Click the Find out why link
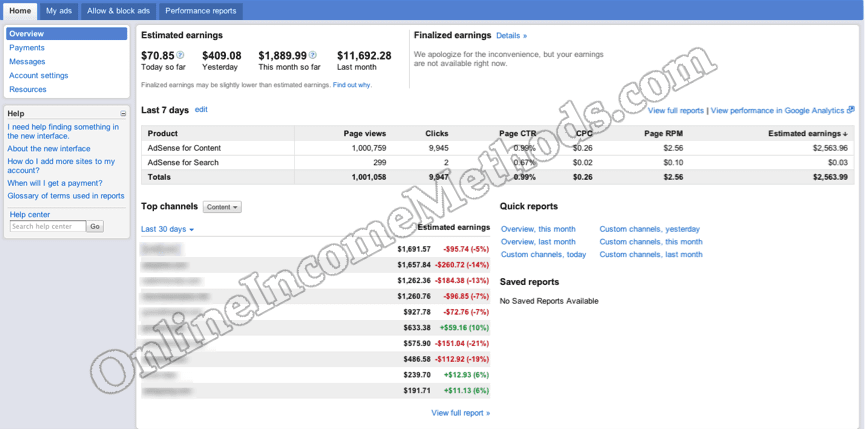865x429 pixels. tap(352, 85)
